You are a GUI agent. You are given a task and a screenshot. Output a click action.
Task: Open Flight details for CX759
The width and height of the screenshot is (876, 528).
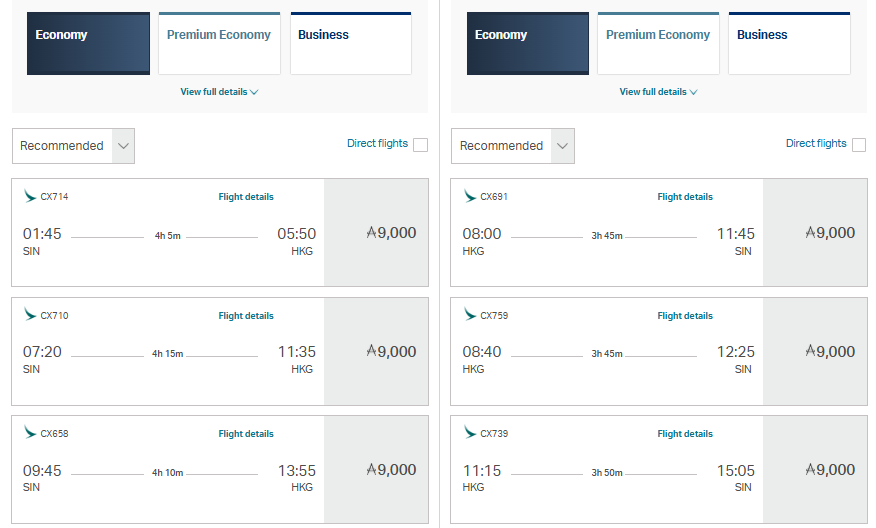[x=685, y=316]
